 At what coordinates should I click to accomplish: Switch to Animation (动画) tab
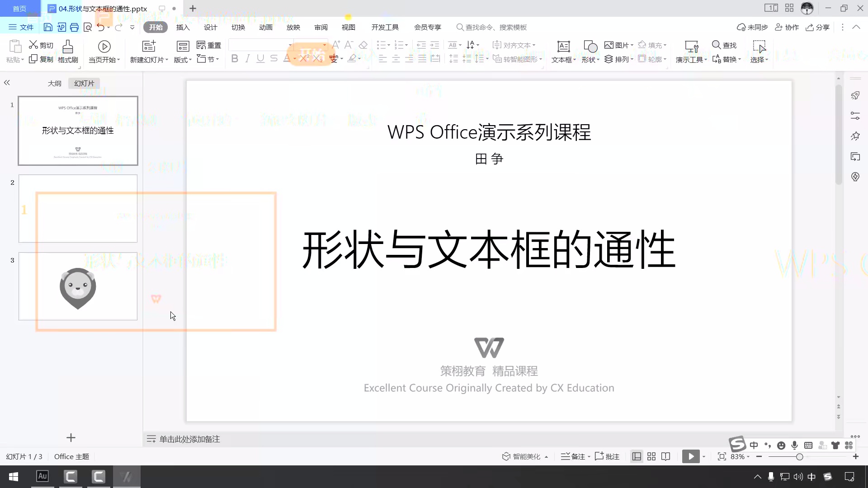(x=265, y=27)
